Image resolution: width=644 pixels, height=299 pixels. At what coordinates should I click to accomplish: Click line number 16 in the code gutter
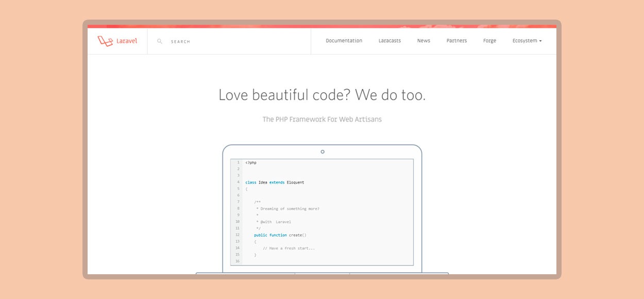[238, 261]
